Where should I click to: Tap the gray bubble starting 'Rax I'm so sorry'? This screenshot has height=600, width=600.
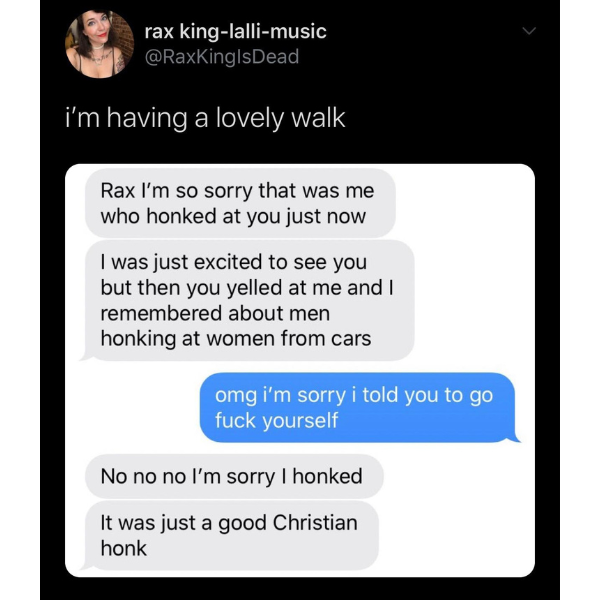240,203
